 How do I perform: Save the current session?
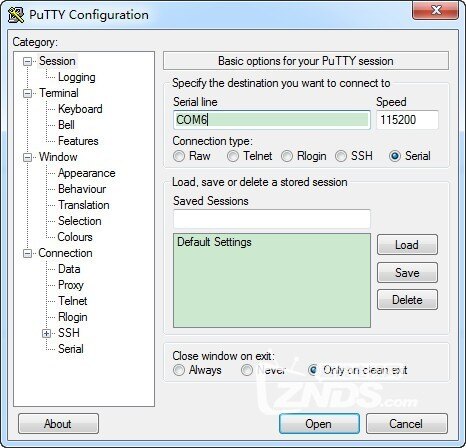tap(407, 273)
